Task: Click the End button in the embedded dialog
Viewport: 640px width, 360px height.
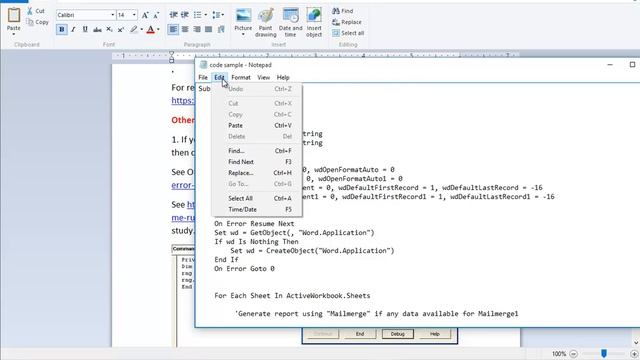Action: (x=360, y=334)
